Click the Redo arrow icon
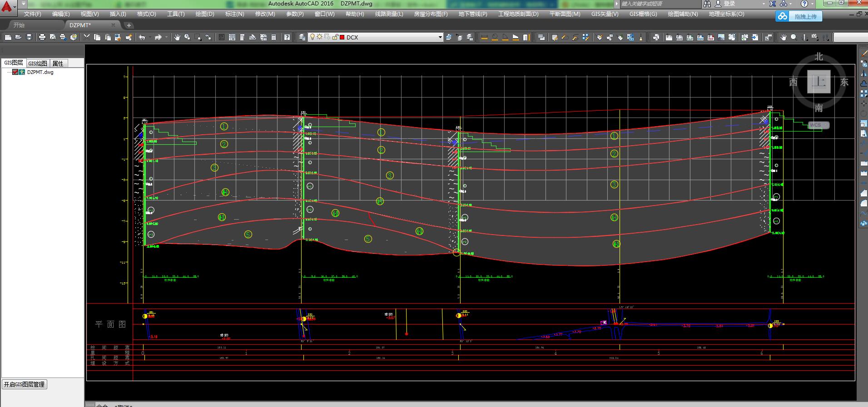868x407 pixels. [x=158, y=37]
